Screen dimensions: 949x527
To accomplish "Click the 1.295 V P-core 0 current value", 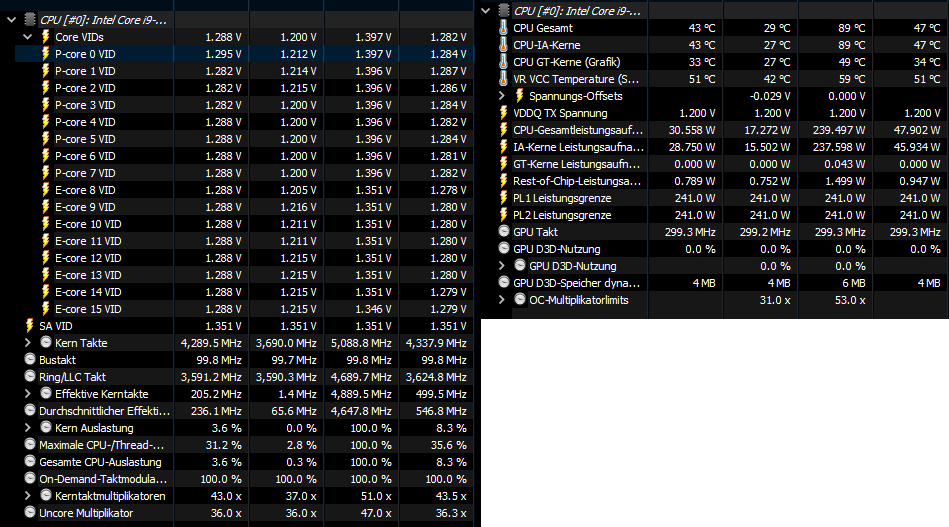I will point(223,54).
